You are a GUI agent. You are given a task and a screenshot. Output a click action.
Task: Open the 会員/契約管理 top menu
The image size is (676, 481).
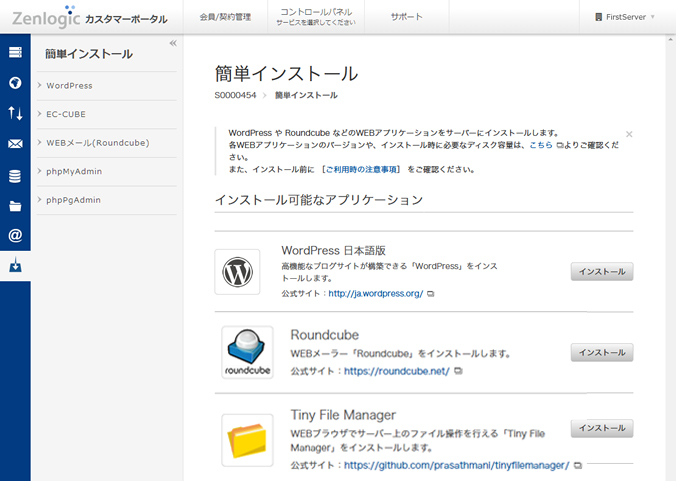225,17
